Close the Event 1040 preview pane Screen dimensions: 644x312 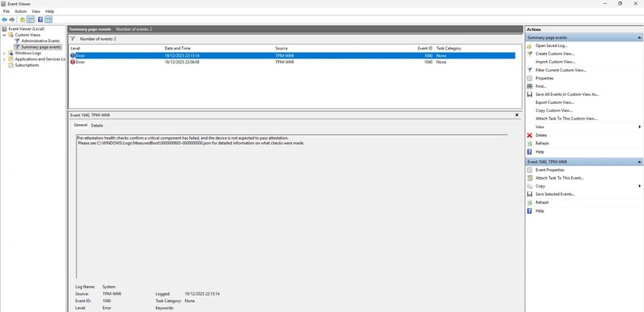click(516, 115)
